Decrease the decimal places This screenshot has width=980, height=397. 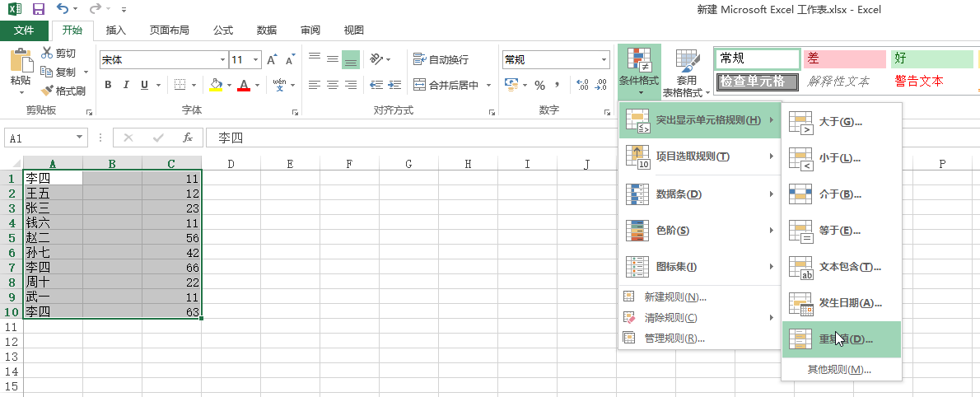click(601, 85)
